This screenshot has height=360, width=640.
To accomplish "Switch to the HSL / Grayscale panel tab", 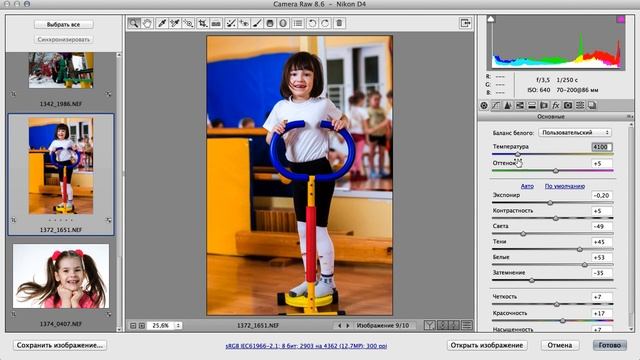I will [520, 105].
